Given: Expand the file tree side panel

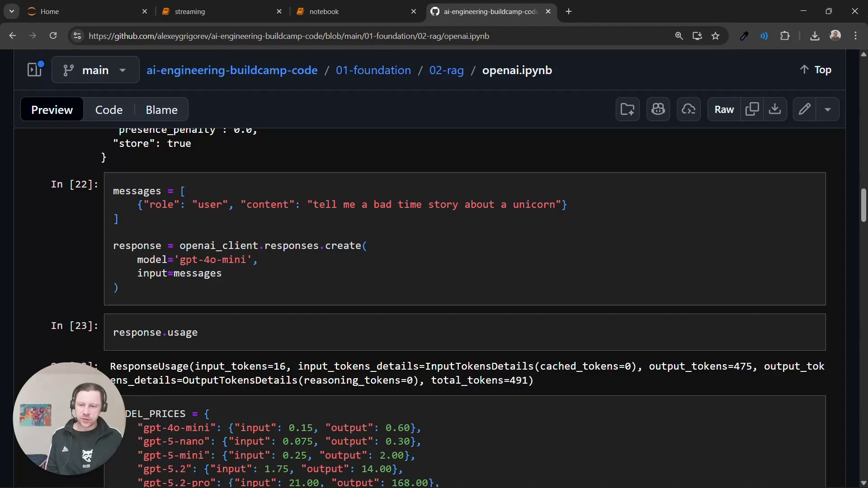Looking at the screenshot, I should [35, 70].
